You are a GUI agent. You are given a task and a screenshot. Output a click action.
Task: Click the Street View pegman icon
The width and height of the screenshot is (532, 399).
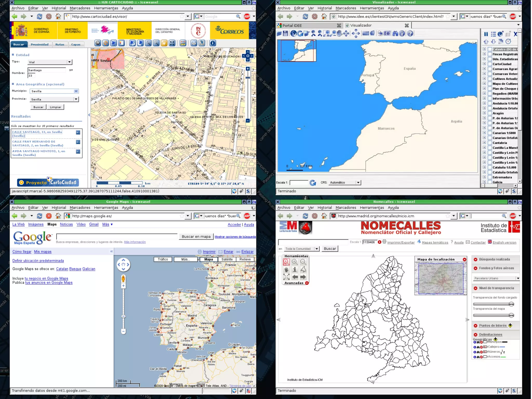click(123, 279)
